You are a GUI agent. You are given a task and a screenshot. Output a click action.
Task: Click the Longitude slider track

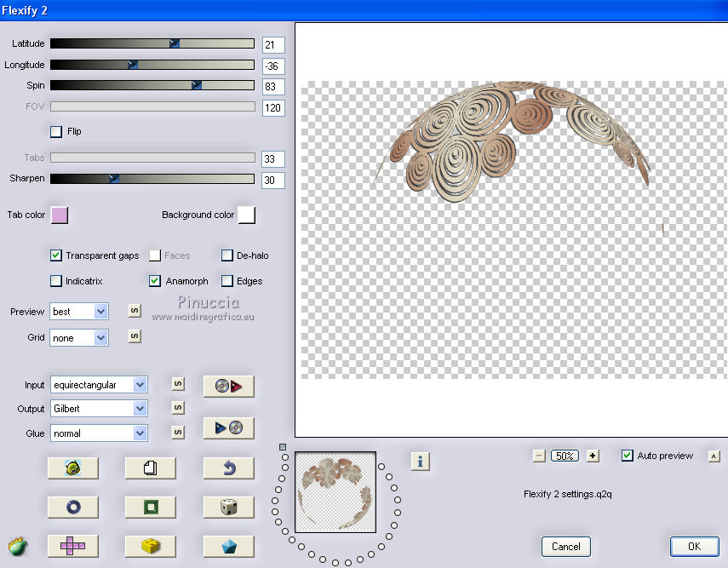click(152, 65)
